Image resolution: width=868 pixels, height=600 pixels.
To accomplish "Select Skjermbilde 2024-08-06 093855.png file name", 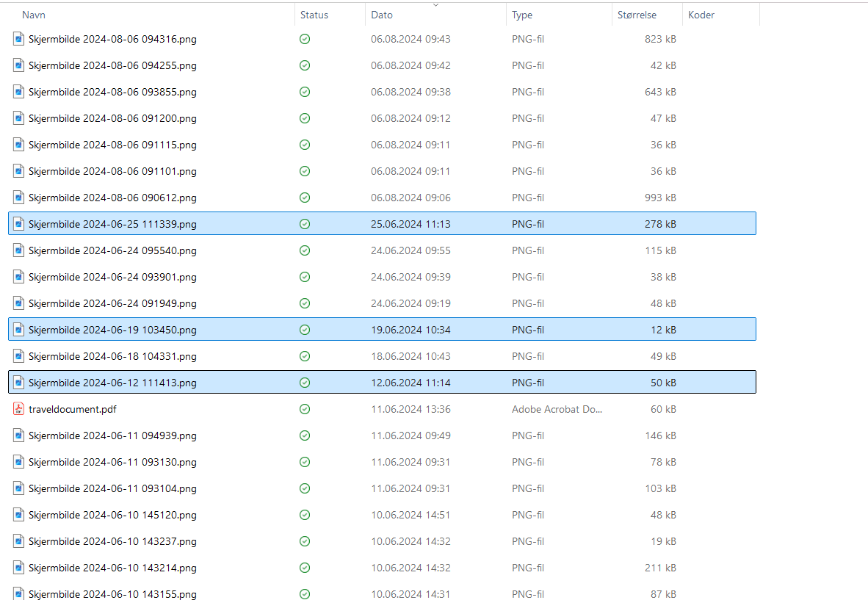I will 112,92.
